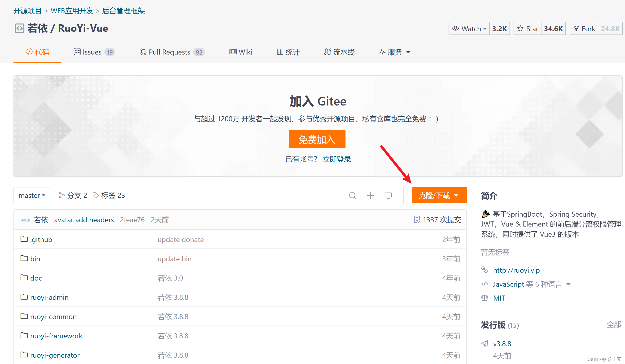Click the 标签 23 tags icon
The image size is (625, 364).
(96, 195)
